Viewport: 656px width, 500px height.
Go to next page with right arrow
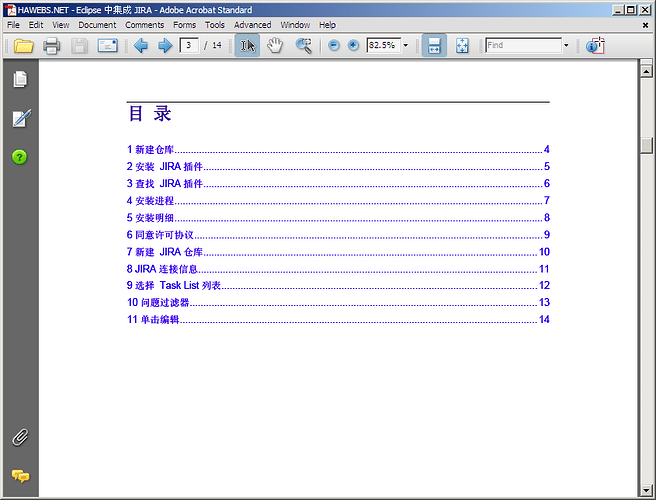[164, 46]
